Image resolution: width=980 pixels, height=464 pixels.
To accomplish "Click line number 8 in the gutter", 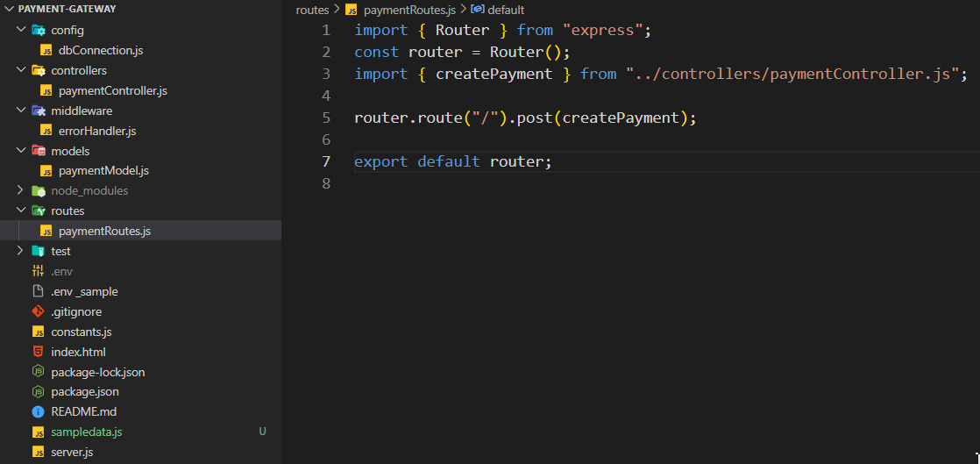I will tap(325, 183).
